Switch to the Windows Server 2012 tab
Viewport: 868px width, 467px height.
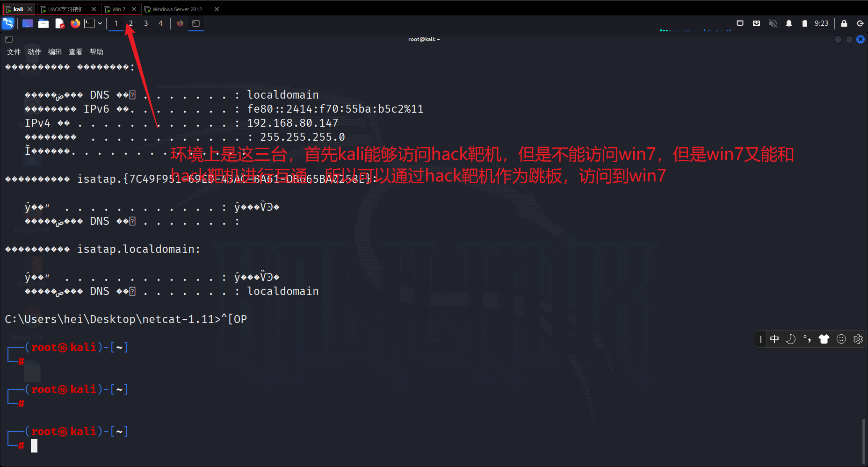click(x=175, y=8)
